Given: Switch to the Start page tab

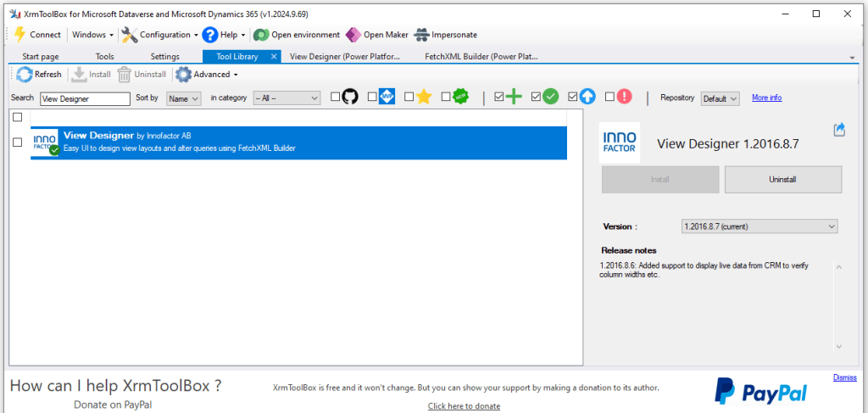Looking at the screenshot, I should click(41, 57).
